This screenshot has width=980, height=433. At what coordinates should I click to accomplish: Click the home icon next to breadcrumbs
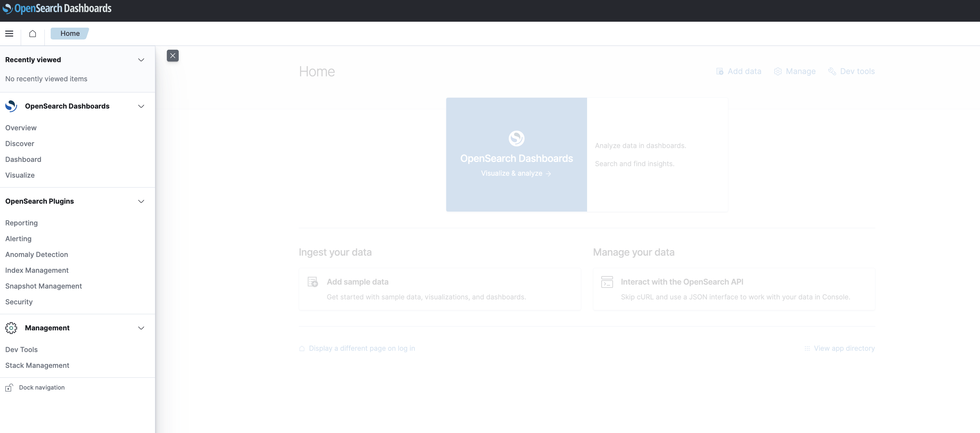(32, 34)
